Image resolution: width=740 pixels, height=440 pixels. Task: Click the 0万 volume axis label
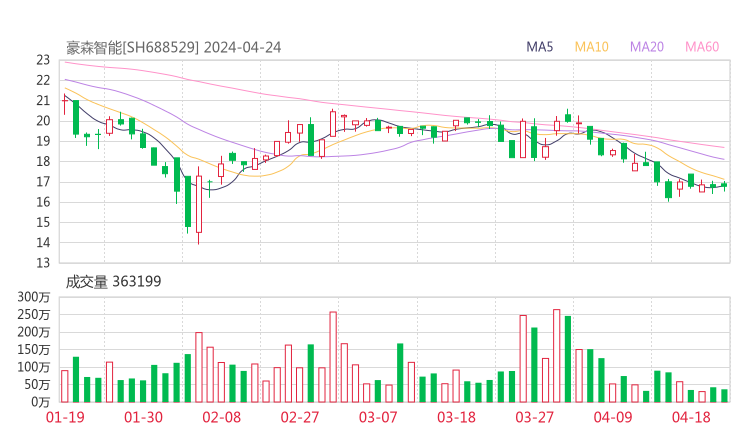click(41, 402)
